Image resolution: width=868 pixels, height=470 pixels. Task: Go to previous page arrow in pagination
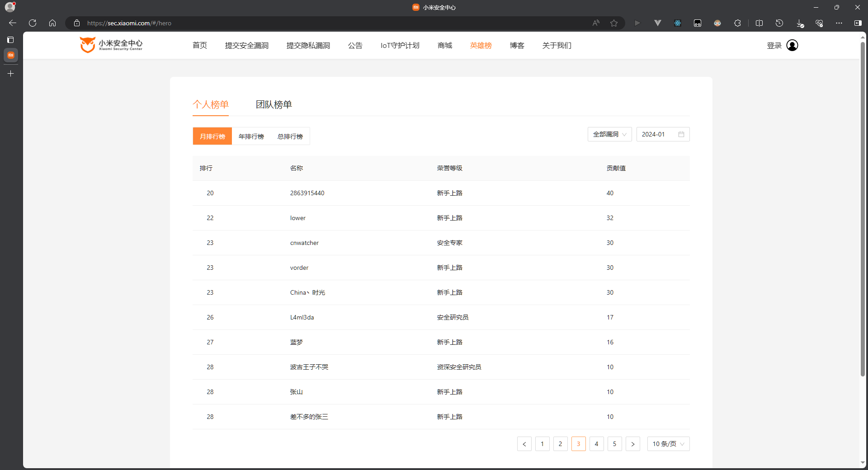point(524,444)
